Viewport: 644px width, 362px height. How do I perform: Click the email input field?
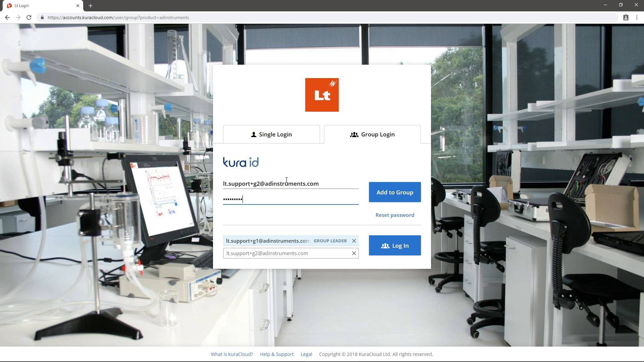290,183
